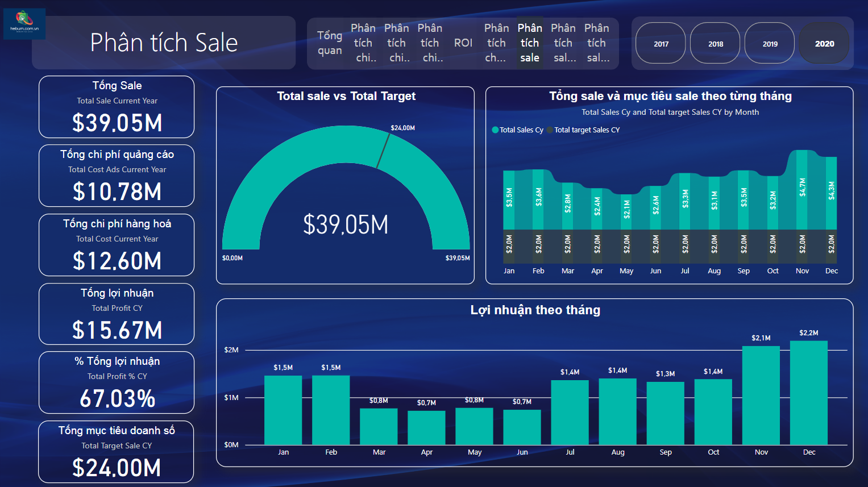Image resolution: width=868 pixels, height=487 pixels.
Task: Select the November $2,1M profit bar
Action: 761,395
